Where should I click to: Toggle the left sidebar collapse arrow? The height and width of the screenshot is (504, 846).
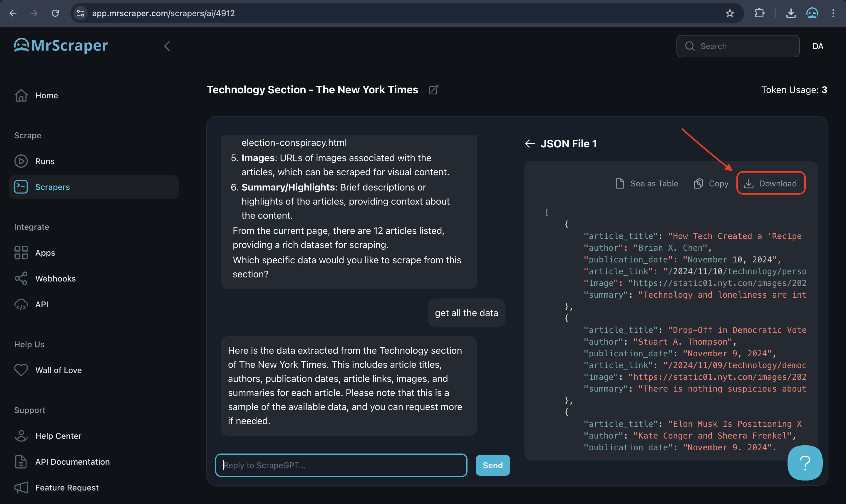[x=167, y=45]
